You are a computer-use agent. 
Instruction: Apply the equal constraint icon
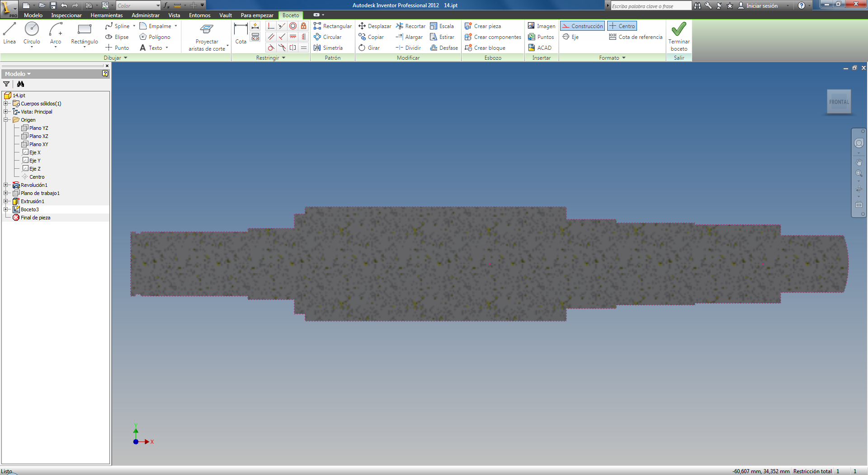304,48
